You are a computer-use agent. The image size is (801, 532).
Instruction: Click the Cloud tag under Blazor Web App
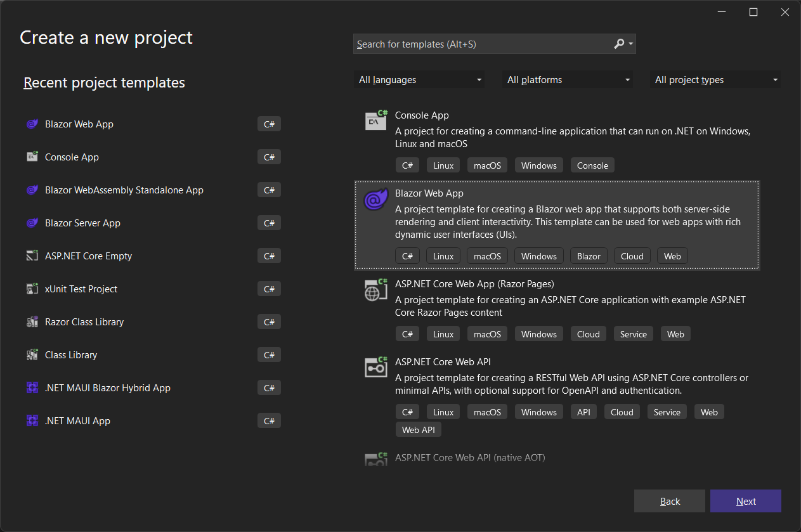pyautogui.click(x=632, y=256)
